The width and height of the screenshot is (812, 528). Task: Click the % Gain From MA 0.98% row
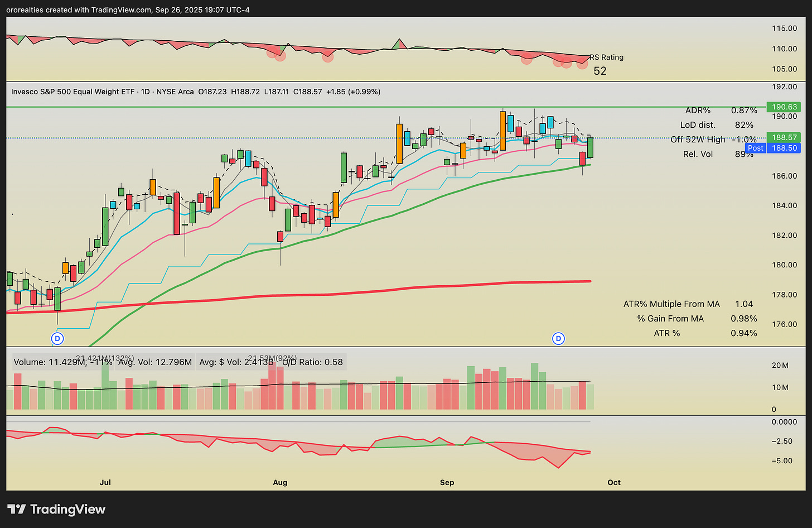pyautogui.click(x=697, y=319)
